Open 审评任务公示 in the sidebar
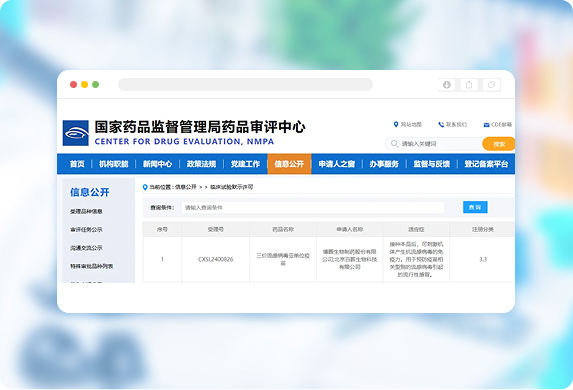 pyautogui.click(x=86, y=230)
